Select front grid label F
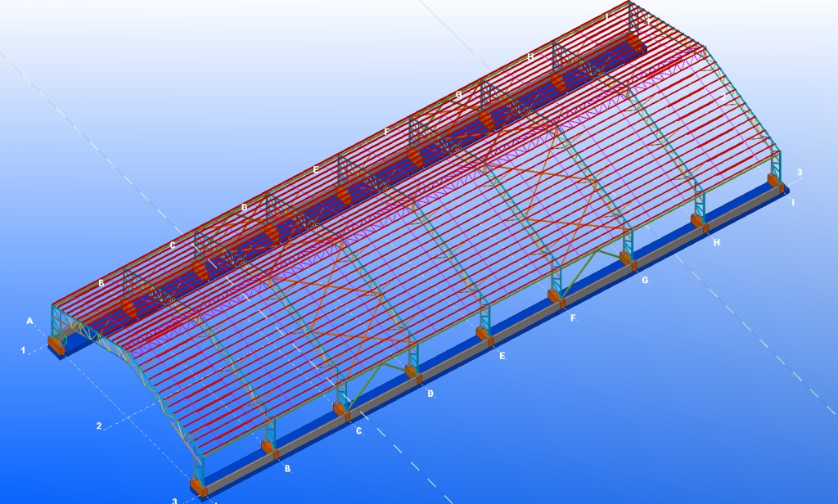Image resolution: width=838 pixels, height=504 pixels. tap(573, 317)
